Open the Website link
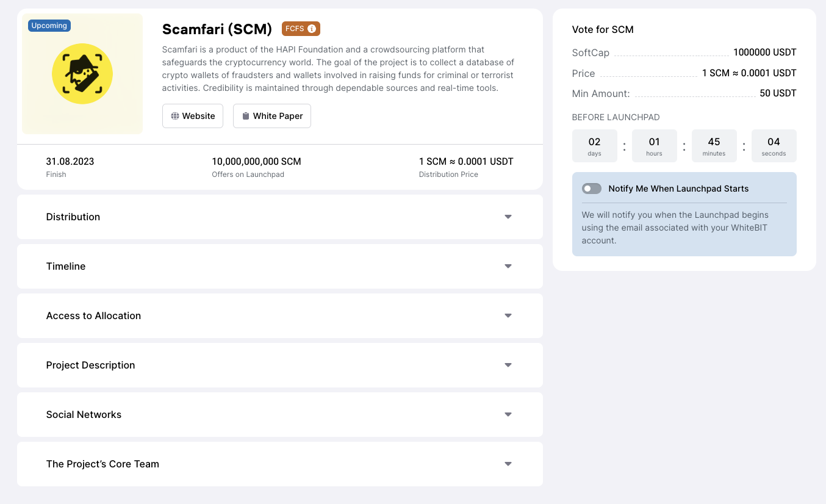826x504 pixels. [193, 116]
